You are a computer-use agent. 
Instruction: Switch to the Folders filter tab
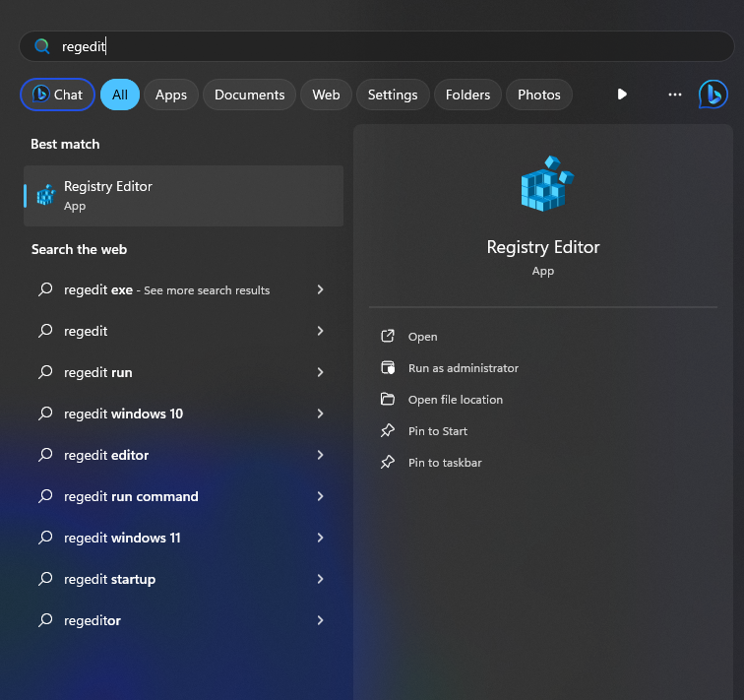(467, 95)
